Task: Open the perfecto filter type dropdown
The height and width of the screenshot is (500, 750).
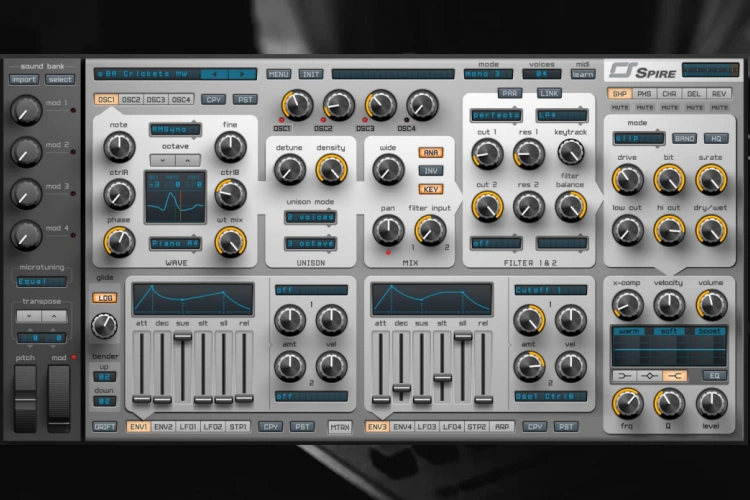Action: (x=496, y=115)
